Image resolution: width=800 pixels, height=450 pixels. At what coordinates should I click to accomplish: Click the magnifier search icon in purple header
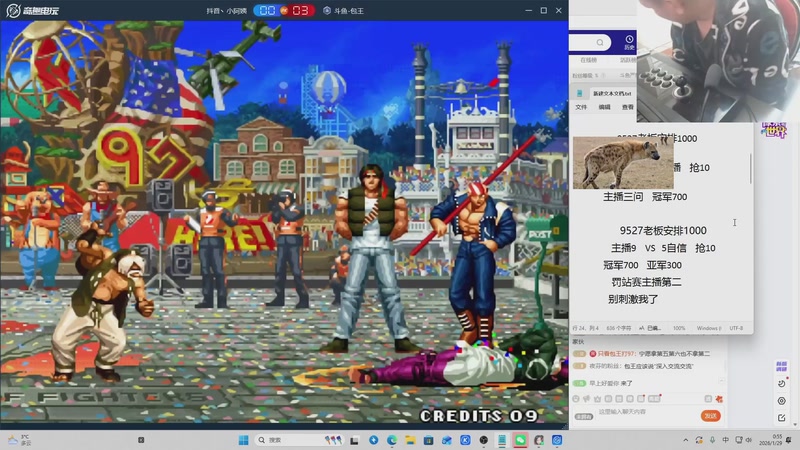point(600,42)
